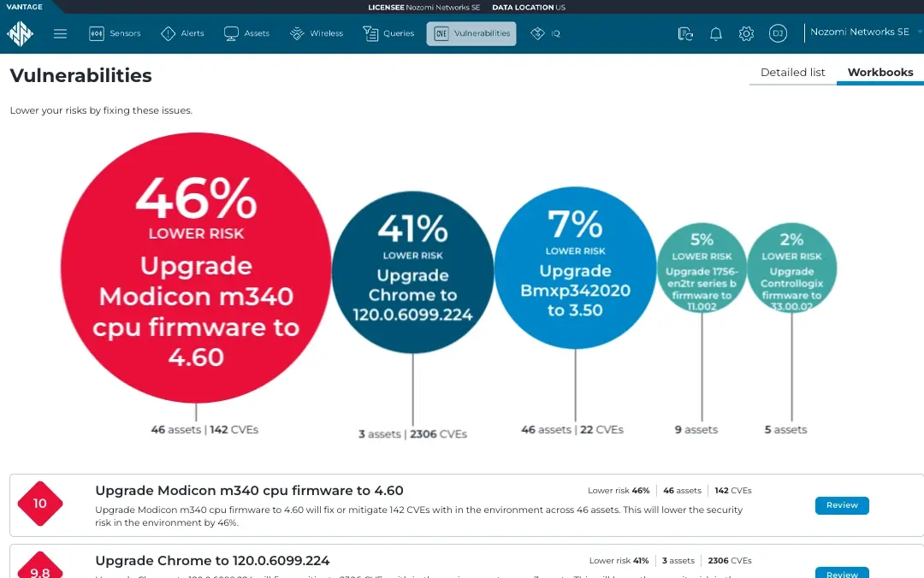
Task: Open the DJ user avatar menu
Action: coord(778,33)
